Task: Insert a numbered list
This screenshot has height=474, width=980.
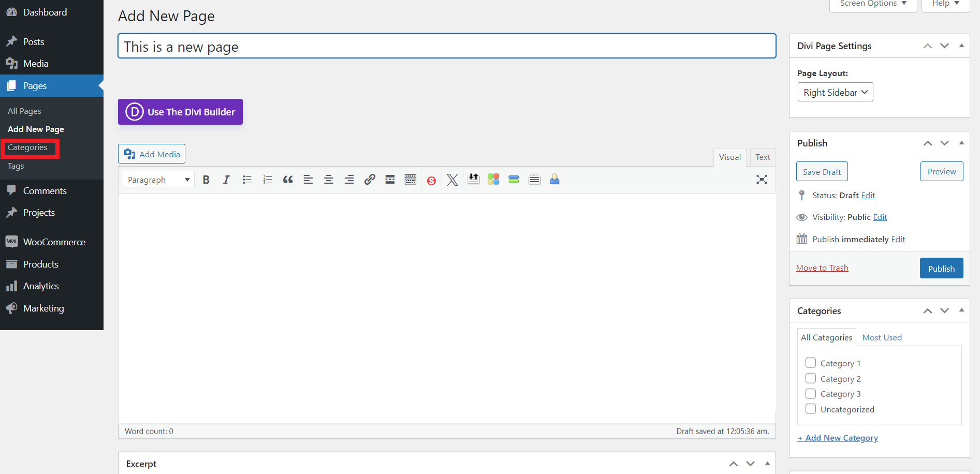Action: tap(267, 180)
